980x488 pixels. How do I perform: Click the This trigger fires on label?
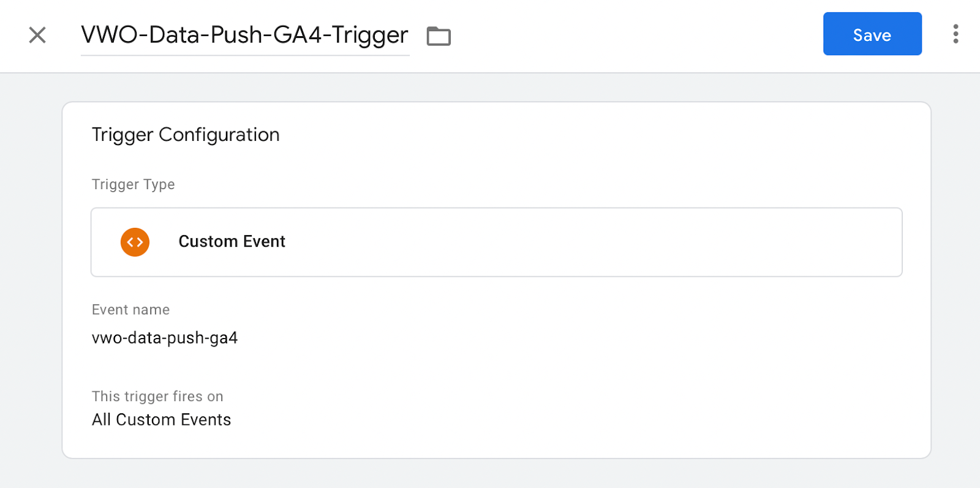click(157, 396)
